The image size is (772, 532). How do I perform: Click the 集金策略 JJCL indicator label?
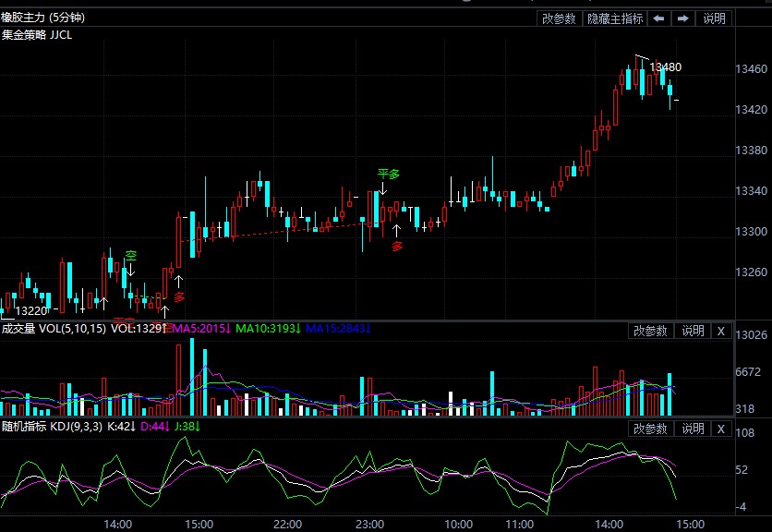click(x=37, y=35)
